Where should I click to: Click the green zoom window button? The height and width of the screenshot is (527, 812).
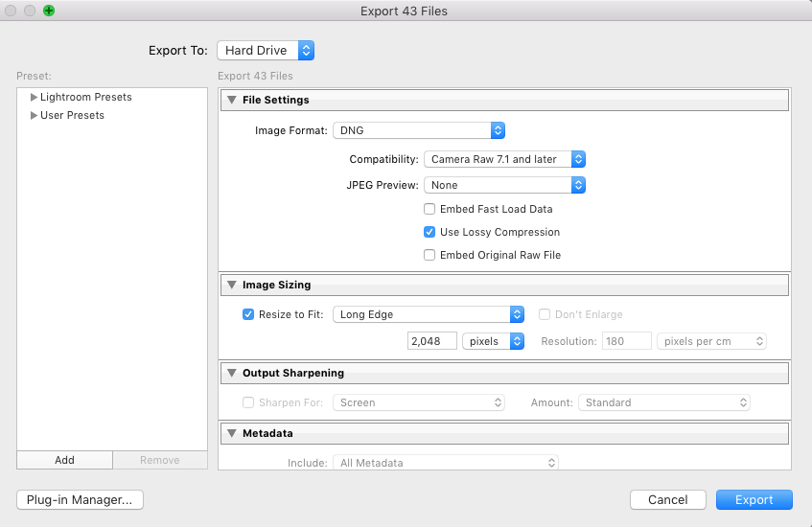pos(49,11)
